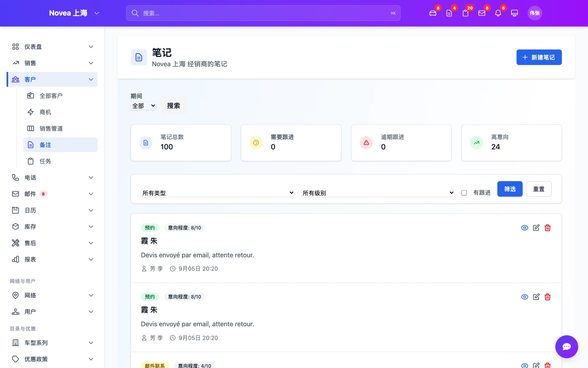This screenshot has height=368, width=588.
Task: Click the 笔记 page header document icon
Action: coord(139,57)
